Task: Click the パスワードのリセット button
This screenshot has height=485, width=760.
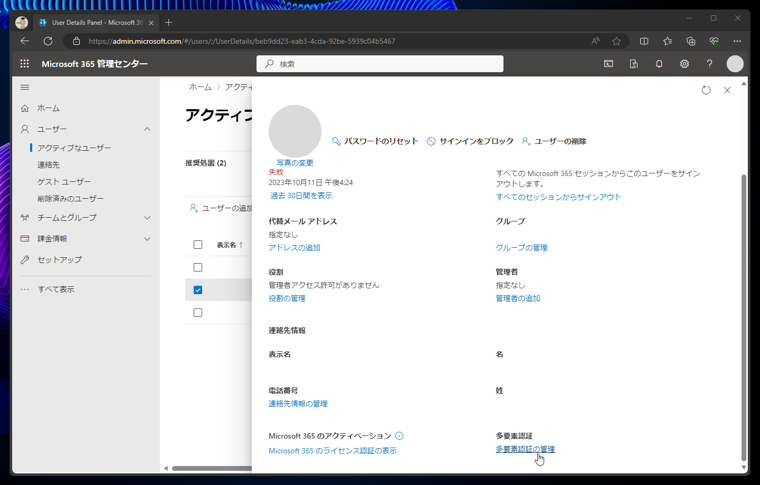Action: click(x=375, y=141)
